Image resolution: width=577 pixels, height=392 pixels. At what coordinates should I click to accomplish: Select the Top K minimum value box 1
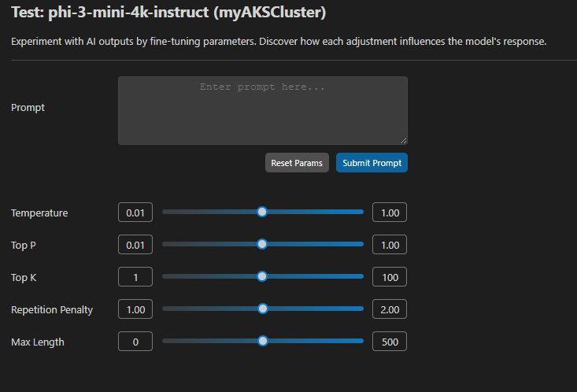(x=135, y=277)
